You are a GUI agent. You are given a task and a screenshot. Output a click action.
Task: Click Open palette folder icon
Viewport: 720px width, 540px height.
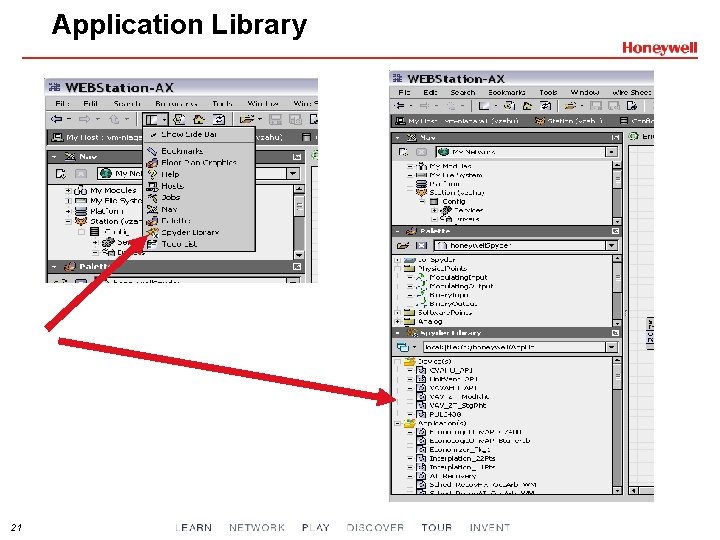(x=403, y=246)
